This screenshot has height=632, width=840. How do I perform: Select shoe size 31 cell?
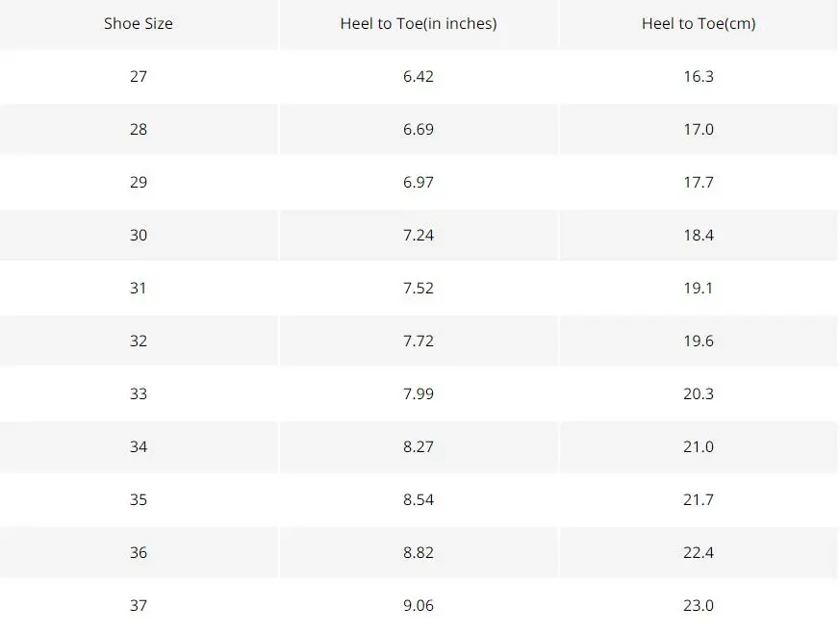(139, 289)
